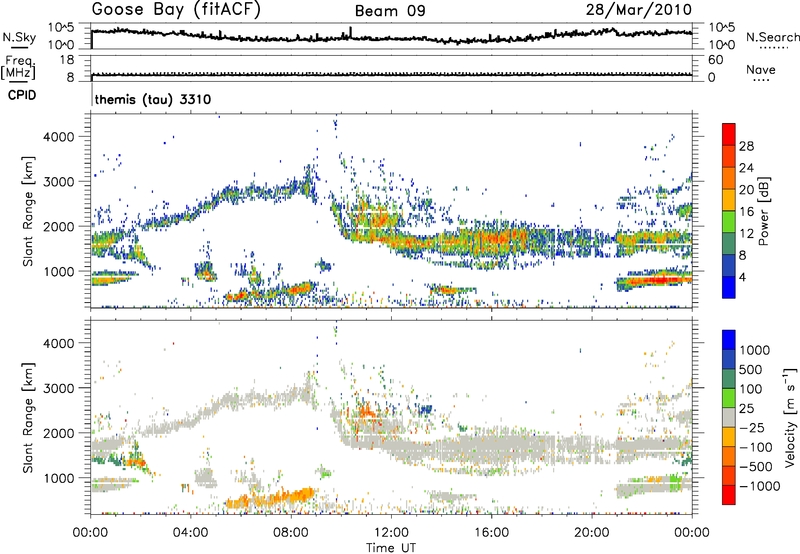Select the orange 20–24 dB Power color segment

coord(729,178)
